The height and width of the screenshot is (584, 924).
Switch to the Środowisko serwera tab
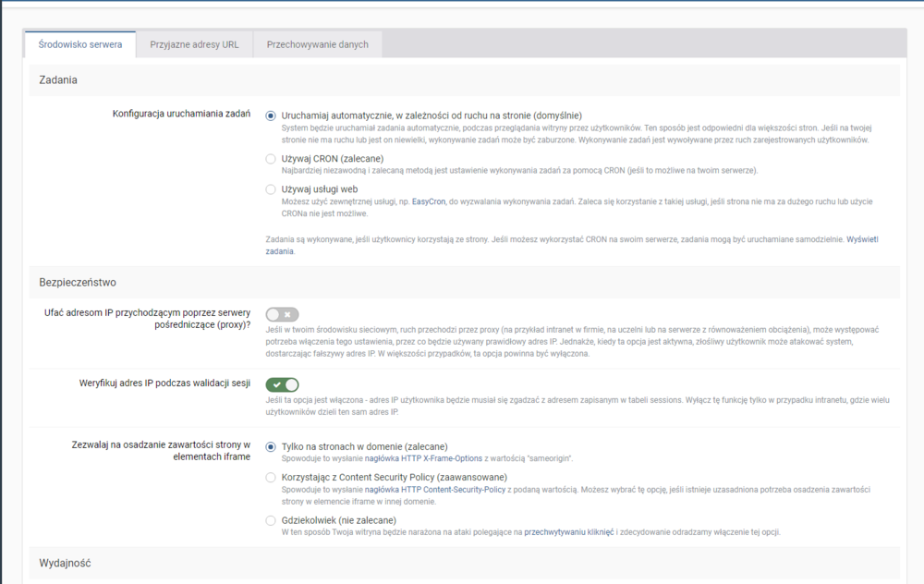79,44
